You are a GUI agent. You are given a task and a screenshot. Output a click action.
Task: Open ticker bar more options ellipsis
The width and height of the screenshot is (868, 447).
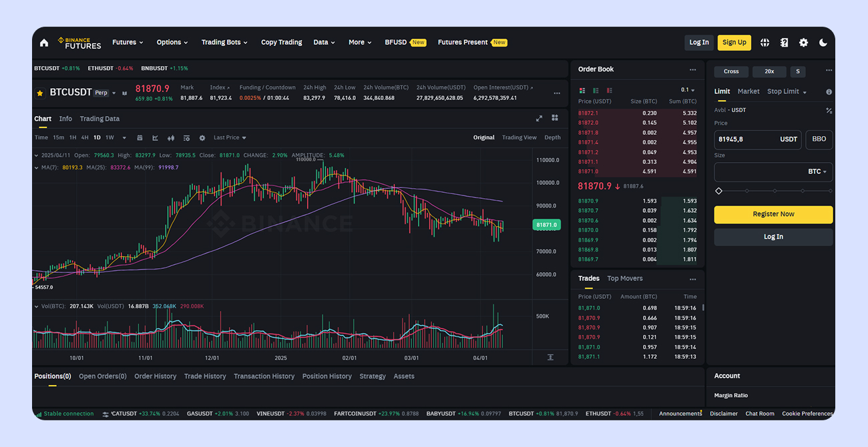(556, 94)
